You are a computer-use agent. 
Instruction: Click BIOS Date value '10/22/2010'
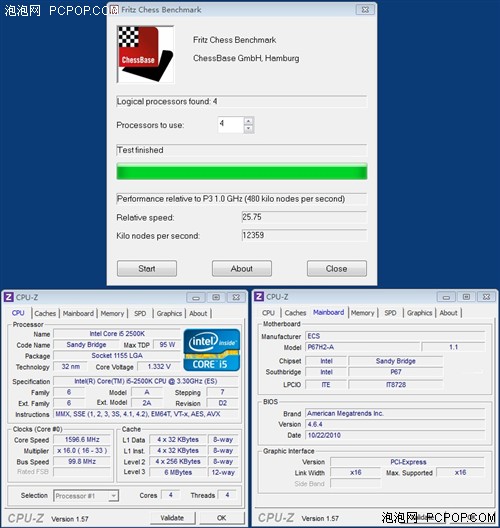pos(395,435)
